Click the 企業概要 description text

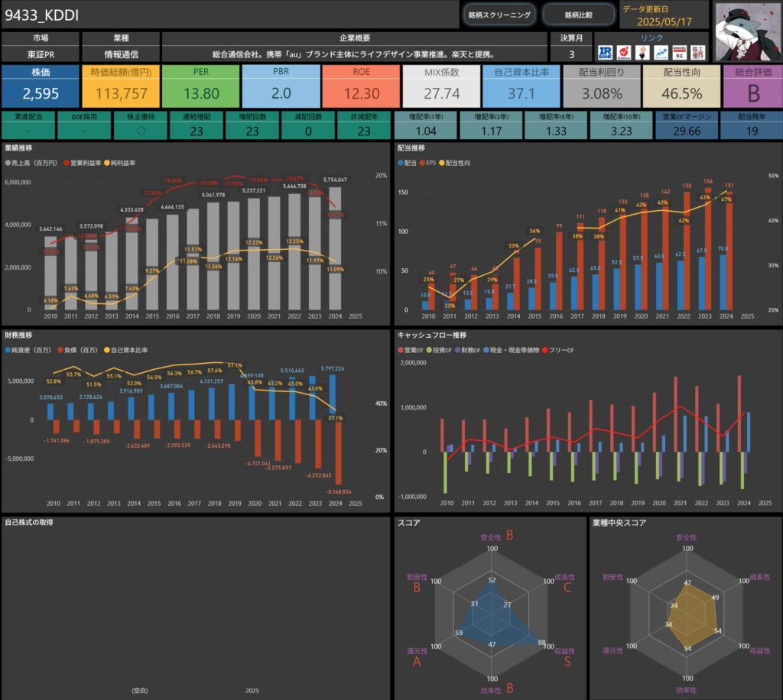click(x=355, y=54)
